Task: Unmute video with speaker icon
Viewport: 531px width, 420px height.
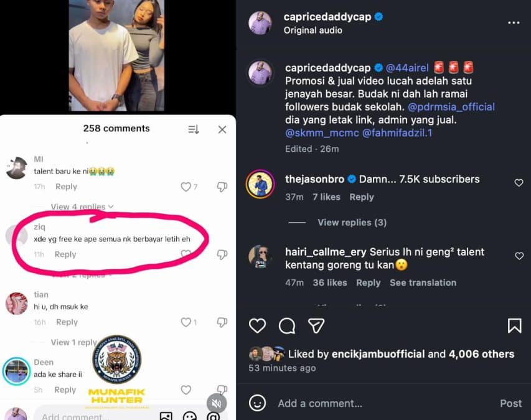Action: point(215,401)
